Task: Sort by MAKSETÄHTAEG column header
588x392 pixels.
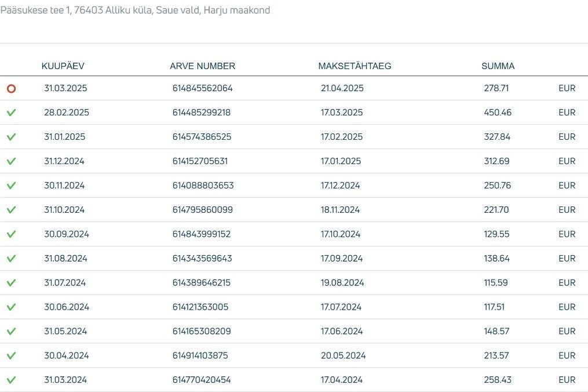Action: click(355, 66)
